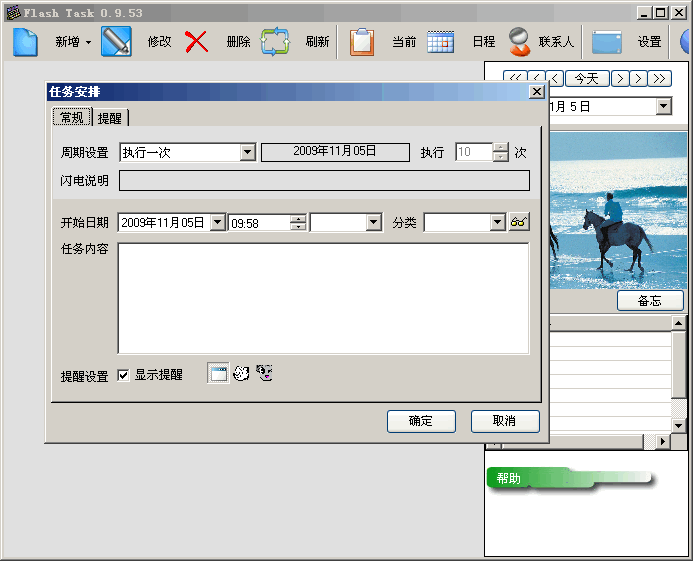Click the 确定 button
This screenshot has width=693, height=561.
pyautogui.click(x=421, y=421)
